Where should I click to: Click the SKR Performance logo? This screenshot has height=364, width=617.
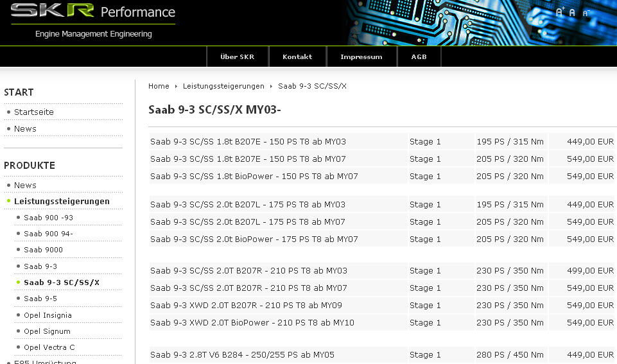(x=93, y=11)
